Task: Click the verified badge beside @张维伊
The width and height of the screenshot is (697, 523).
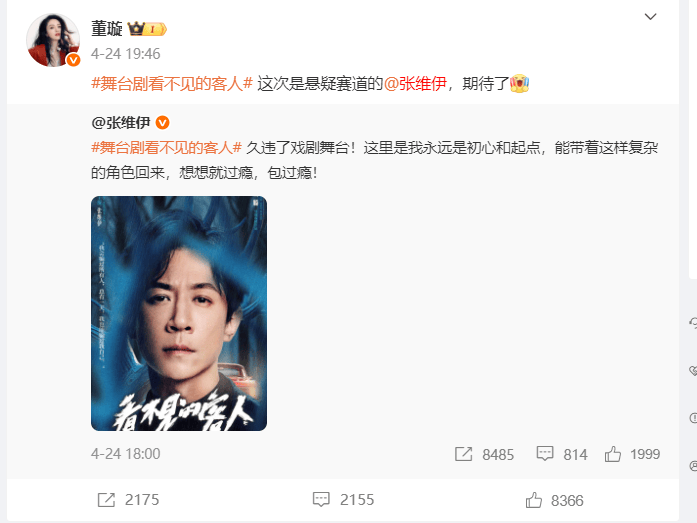Action: pyautogui.click(x=163, y=122)
